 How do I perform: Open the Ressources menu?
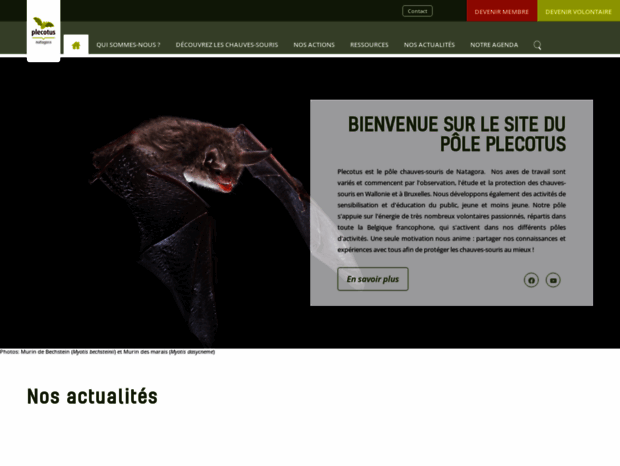(369, 45)
